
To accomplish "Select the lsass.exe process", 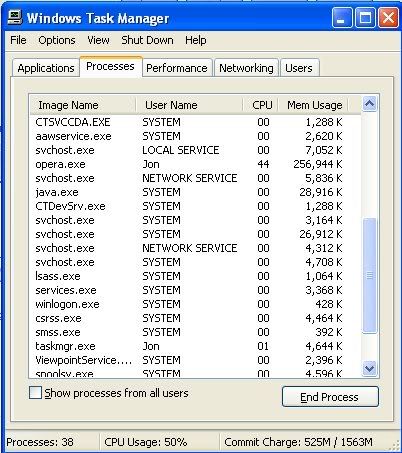I will [195, 276].
